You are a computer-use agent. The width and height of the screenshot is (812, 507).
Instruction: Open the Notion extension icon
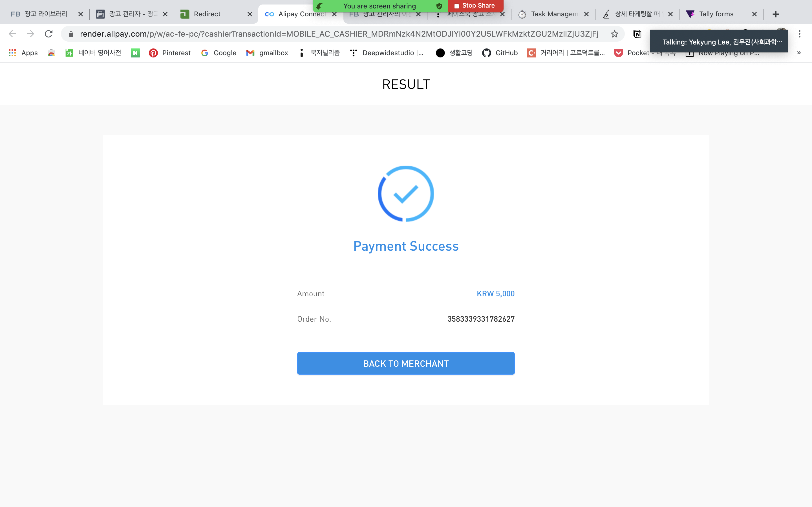point(637,34)
